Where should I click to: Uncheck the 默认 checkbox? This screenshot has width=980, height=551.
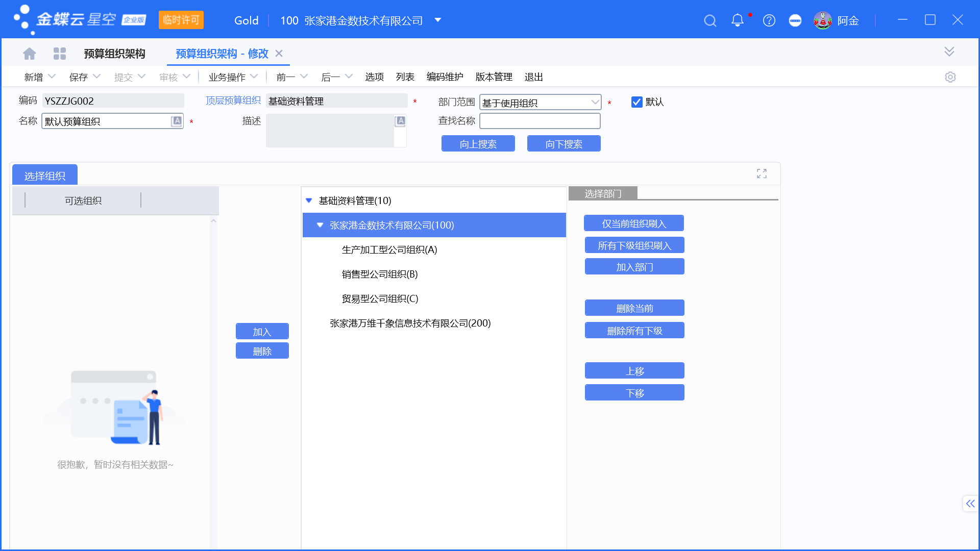point(636,102)
